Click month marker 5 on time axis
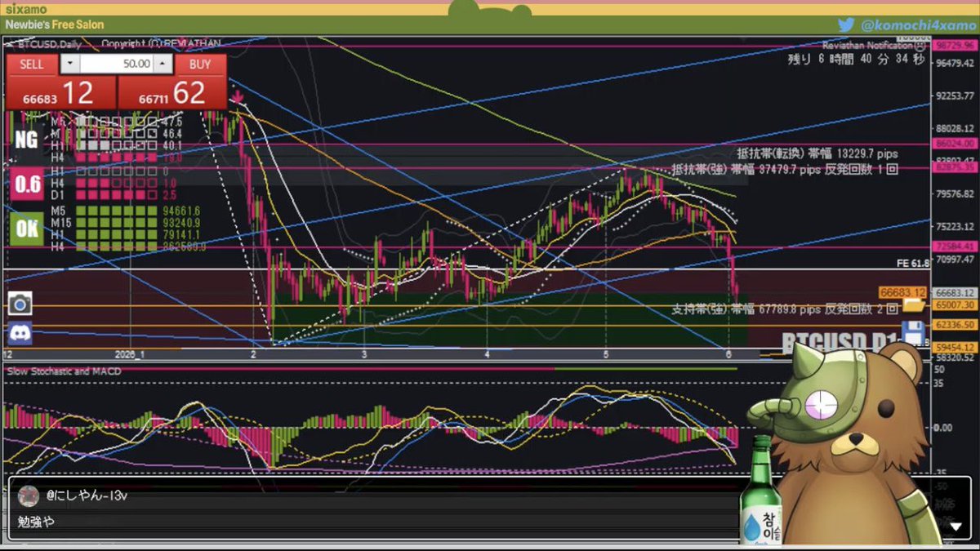The image size is (980, 551). (606, 355)
